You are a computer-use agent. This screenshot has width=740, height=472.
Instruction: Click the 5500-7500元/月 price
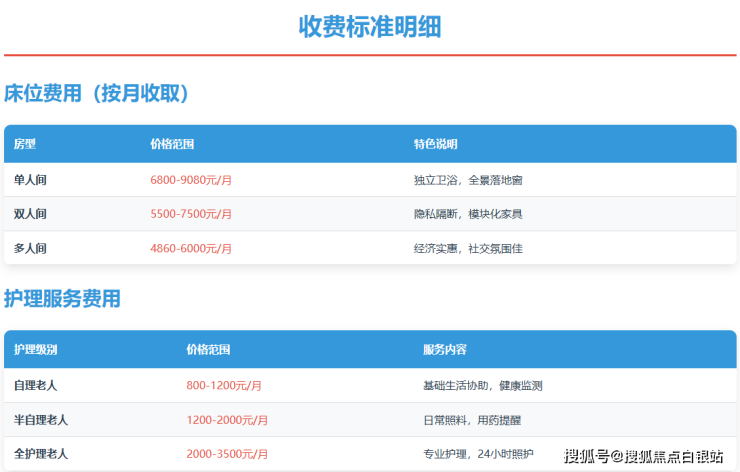click(191, 214)
